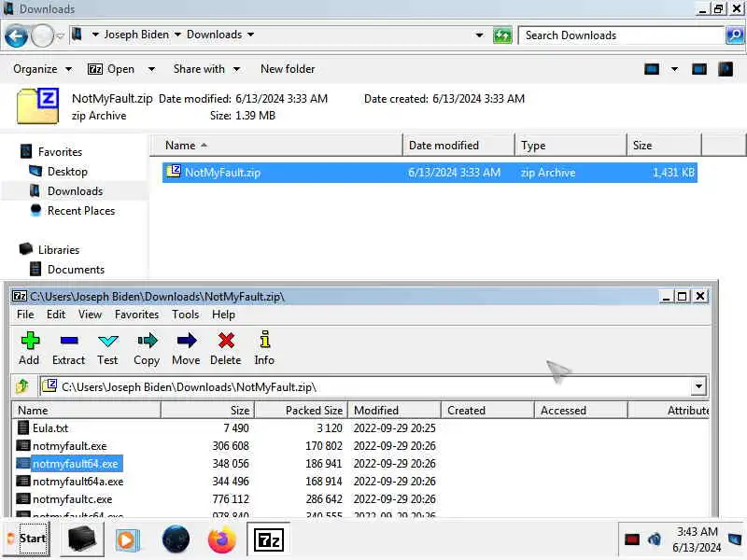Viewport: 747px width, 560px height.
Task: Click the 7-Zip address path field
Action: 366,386
